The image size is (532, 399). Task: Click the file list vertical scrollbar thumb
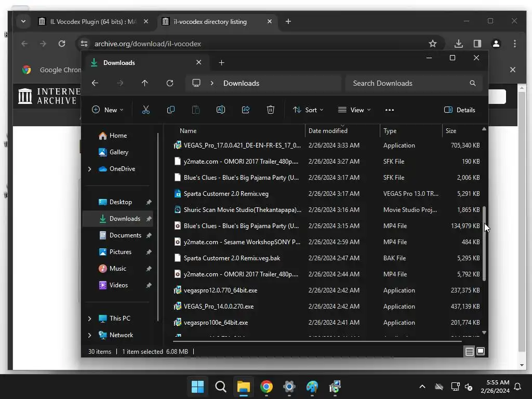[484, 243]
